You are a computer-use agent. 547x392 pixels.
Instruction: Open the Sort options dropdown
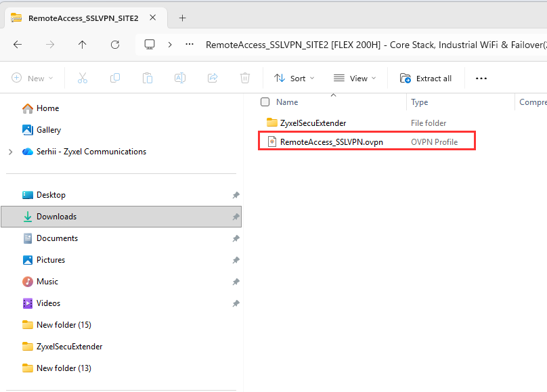click(294, 78)
